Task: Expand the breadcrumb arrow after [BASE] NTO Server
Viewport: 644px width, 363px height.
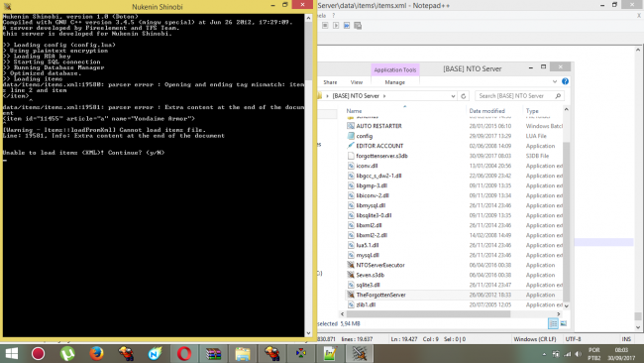Action: 384,96
